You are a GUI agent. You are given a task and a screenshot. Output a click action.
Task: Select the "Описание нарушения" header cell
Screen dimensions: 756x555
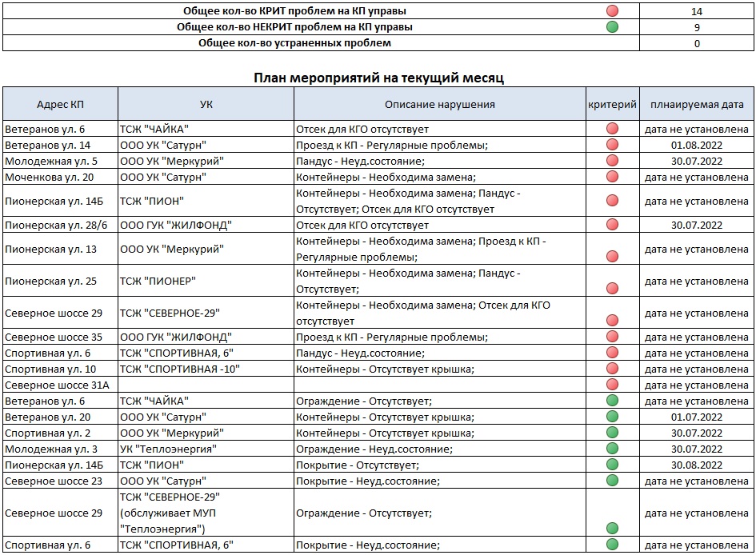[439, 104]
